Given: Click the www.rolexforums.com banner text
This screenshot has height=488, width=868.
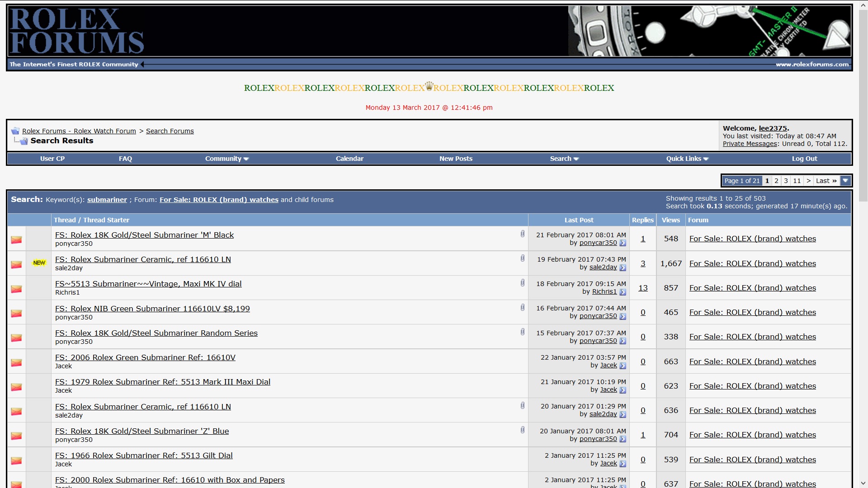Looking at the screenshot, I should click(812, 64).
